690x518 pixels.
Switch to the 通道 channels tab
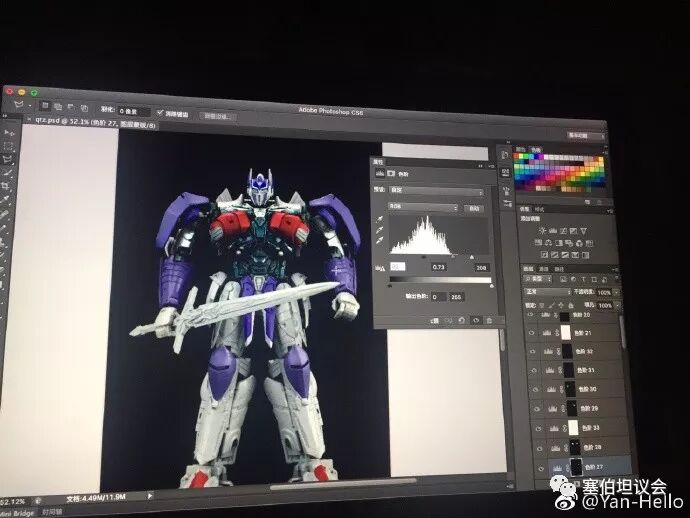[544, 268]
